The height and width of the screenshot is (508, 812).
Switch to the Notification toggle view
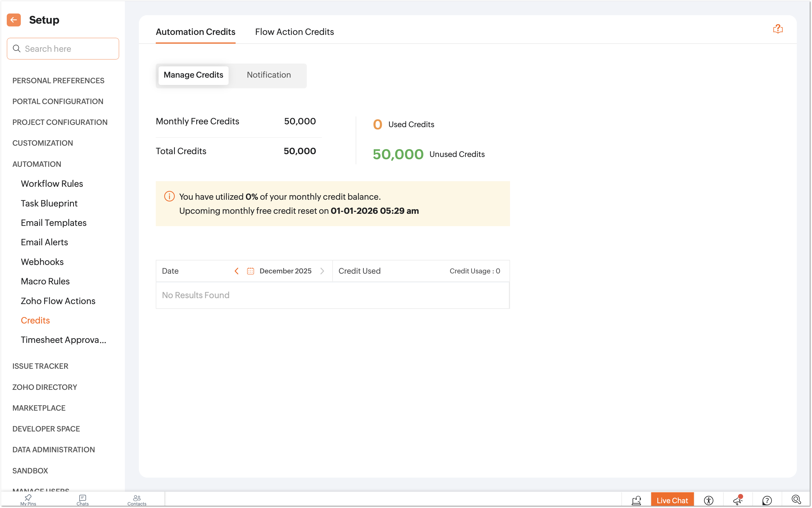(269, 75)
